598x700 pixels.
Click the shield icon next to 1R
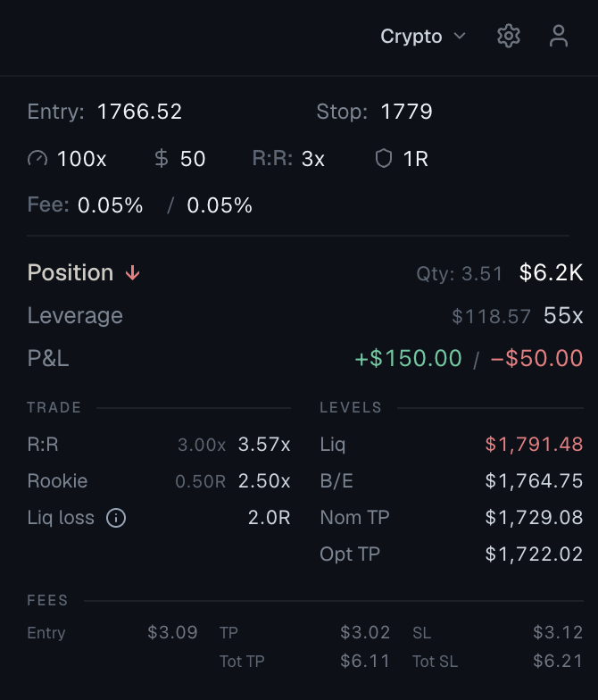[x=384, y=159]
